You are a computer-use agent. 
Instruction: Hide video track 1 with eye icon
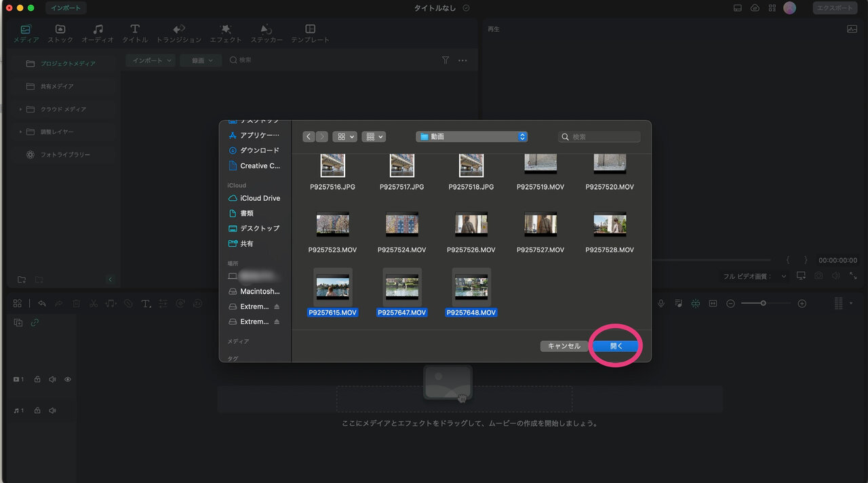pos(68,380)
